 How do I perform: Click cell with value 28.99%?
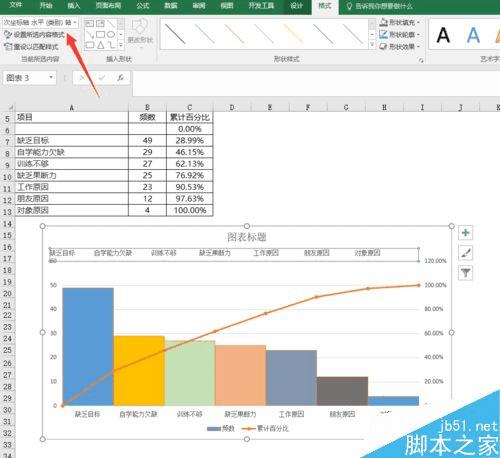(x=189, y=140)
